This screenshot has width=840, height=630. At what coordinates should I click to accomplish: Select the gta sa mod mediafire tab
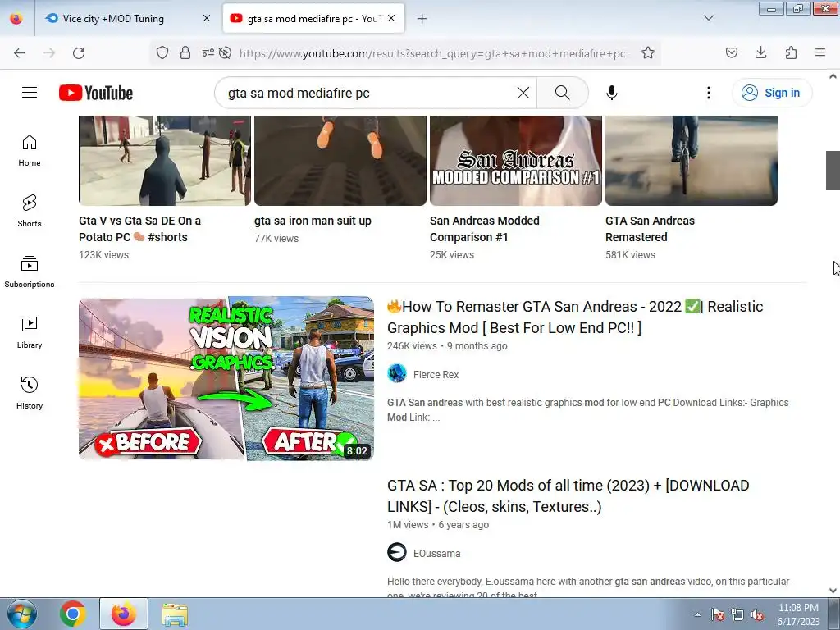tap(314, 19)
